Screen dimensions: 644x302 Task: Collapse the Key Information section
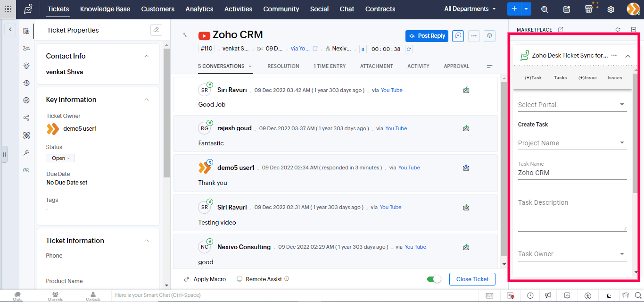147,100
